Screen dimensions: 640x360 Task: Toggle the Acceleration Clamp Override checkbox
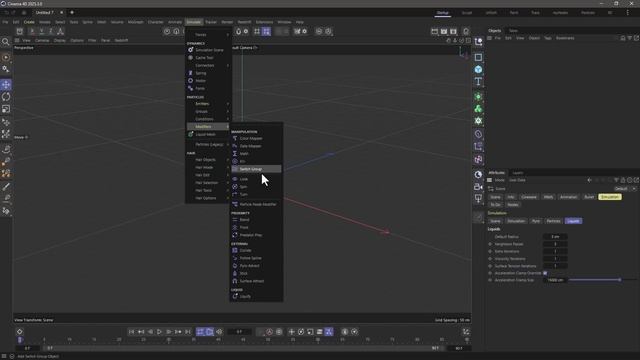tap(545, 273)
